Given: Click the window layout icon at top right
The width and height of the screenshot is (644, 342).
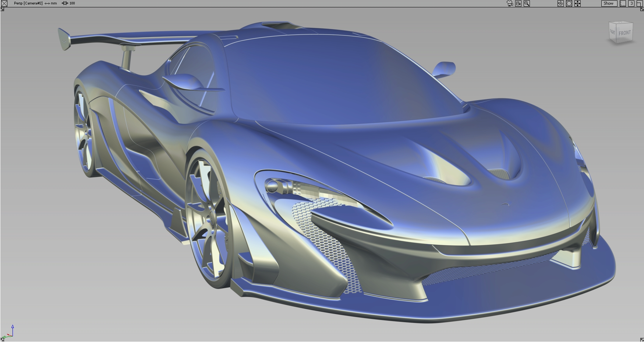Looking at the screenshot, I should [x=640, y=3].
